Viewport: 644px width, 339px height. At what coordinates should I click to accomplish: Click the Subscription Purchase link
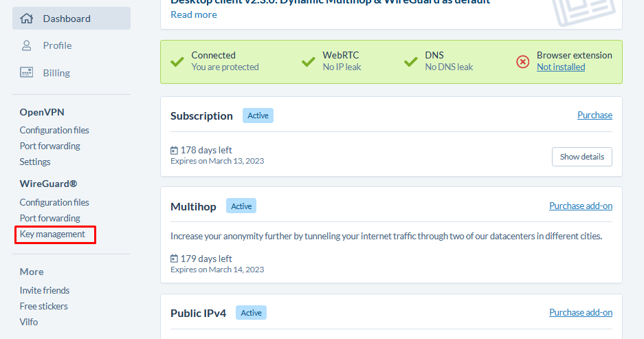pos(595,115)
